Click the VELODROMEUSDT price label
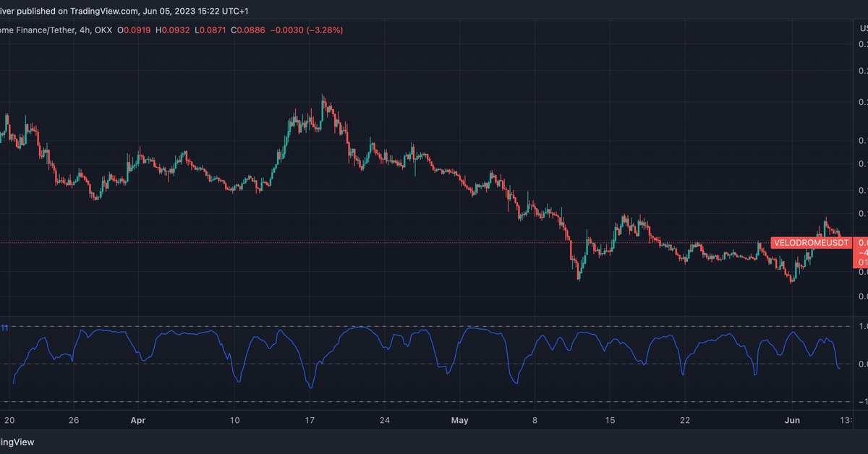 pos(810,243)
